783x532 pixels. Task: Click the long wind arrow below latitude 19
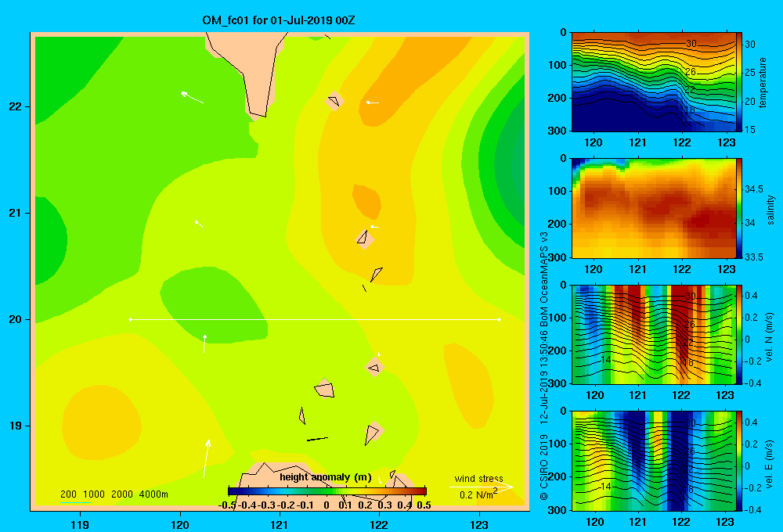point(206,458)
